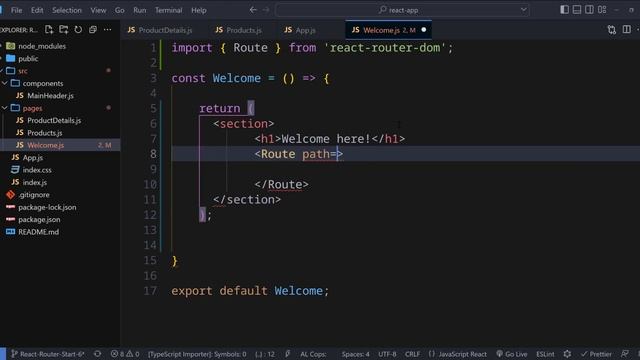The width and height of the screenshot is (640, 360).
Task: Click the react-app command center search box
Action: click(x=402, y=10)
